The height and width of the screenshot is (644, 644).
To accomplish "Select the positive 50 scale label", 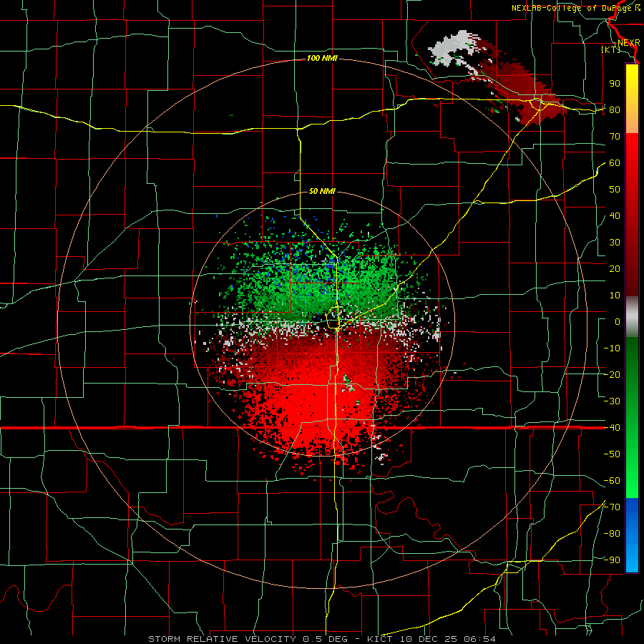I will (x=615, y=190).
